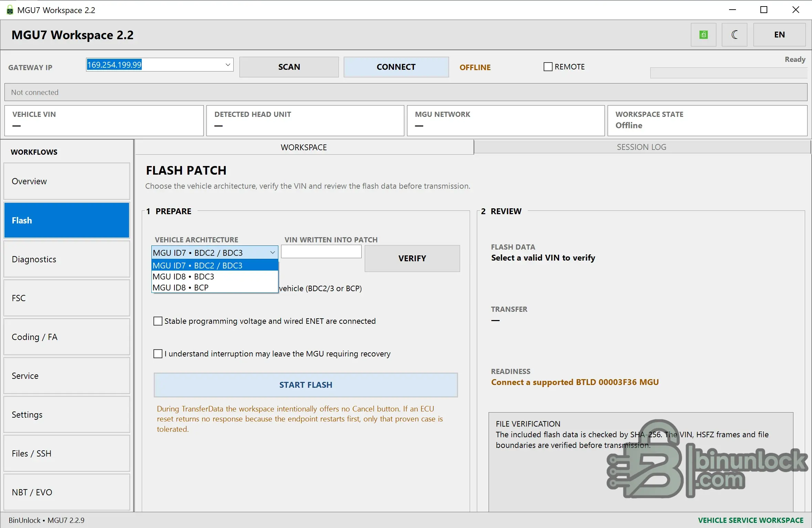Viewport: 812px width, 528px height.
Task: Open the Diagnostics workflow
Action: 67,259
